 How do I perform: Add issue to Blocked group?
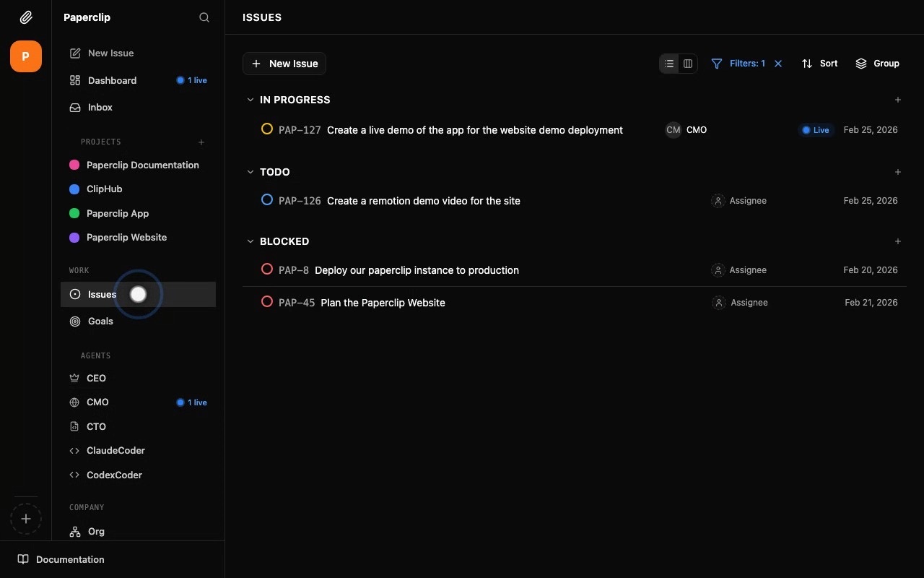point(898,241)
